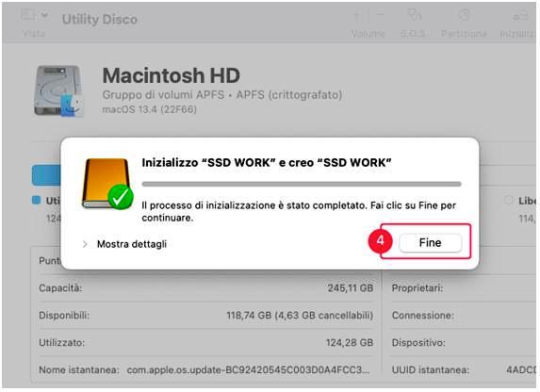
Task: Click the Volume add/remove toolbar icon
Action: (368, 14)
